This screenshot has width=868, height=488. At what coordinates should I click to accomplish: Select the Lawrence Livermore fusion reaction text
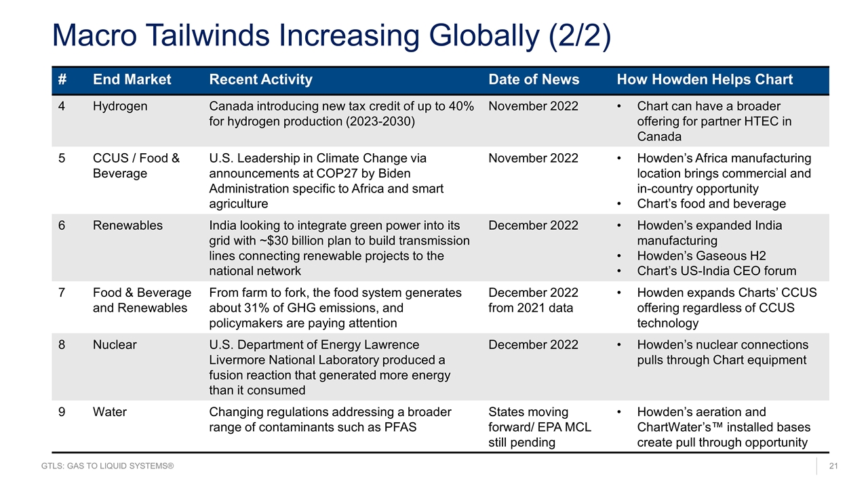(x=330, y=367)
